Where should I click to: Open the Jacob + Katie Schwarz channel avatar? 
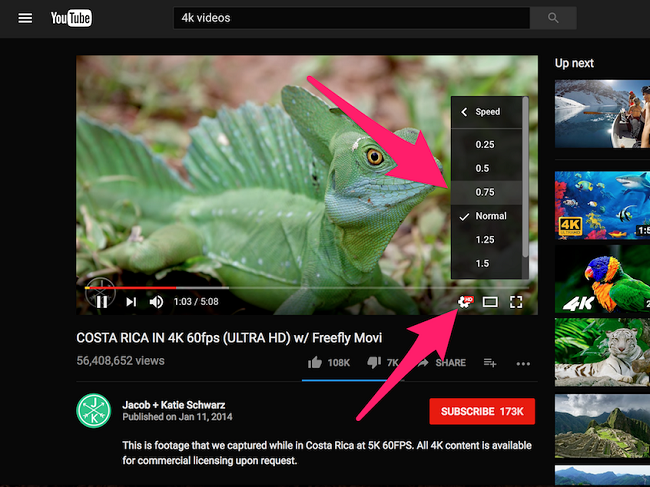[94, 410]
